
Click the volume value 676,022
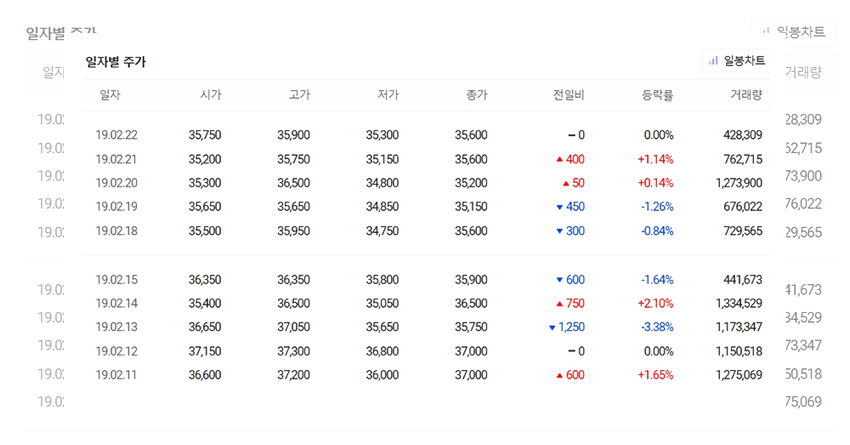[x=743, y=207]
